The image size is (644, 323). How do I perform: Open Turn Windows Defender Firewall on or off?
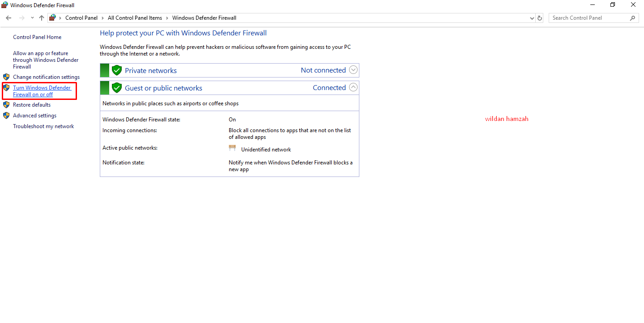42,91
